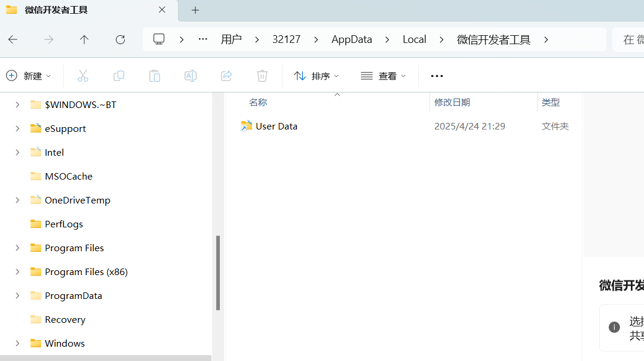644x361 pixels.
Task: Sort by the 名称 column header
Action: [258, 102]
